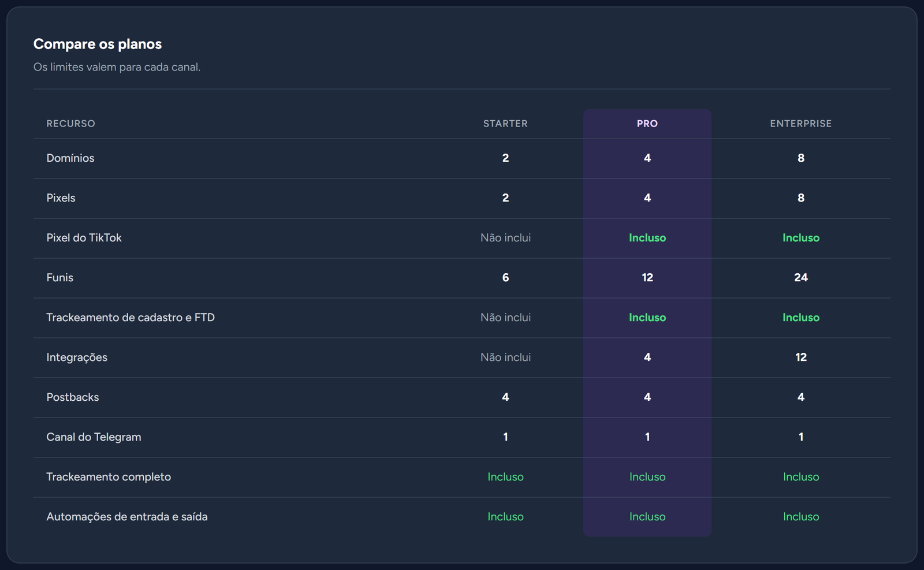Click 'Não inclui' in Integrações row

point(505,357)
